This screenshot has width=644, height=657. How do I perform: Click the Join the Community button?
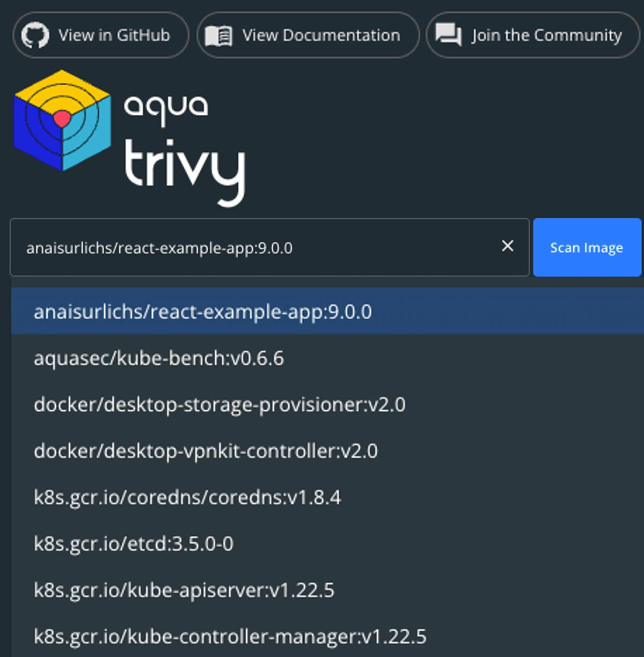click(x=533, y=35)
